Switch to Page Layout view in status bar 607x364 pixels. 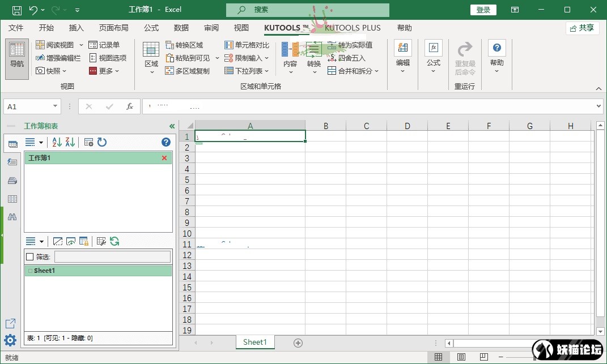point(461,357)
